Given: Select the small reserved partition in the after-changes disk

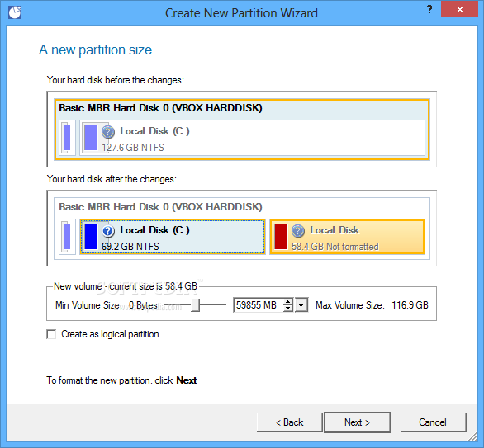Looking at the screenshot, I should click(67, 237).
